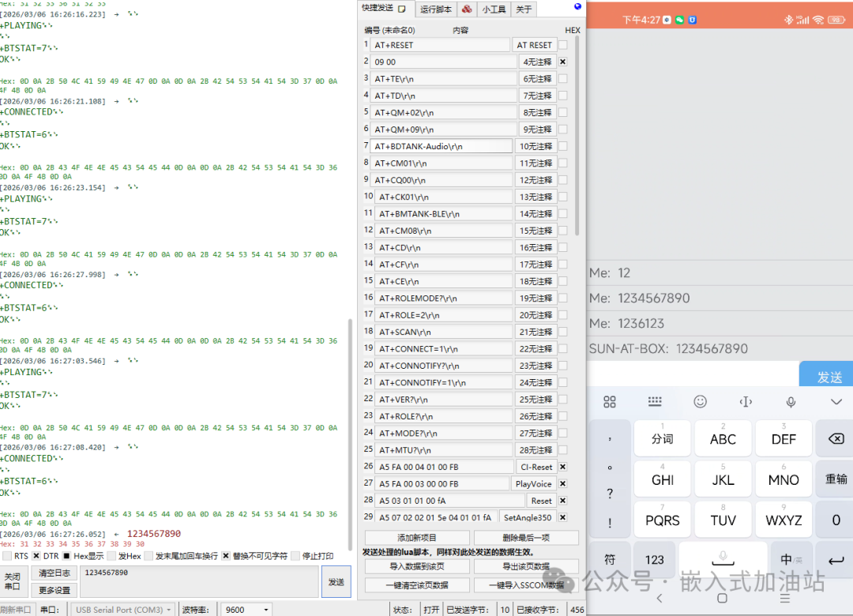Tap the phone recent apps menu icon
Viewport: 853px width, 616px height.
(784, 598)
